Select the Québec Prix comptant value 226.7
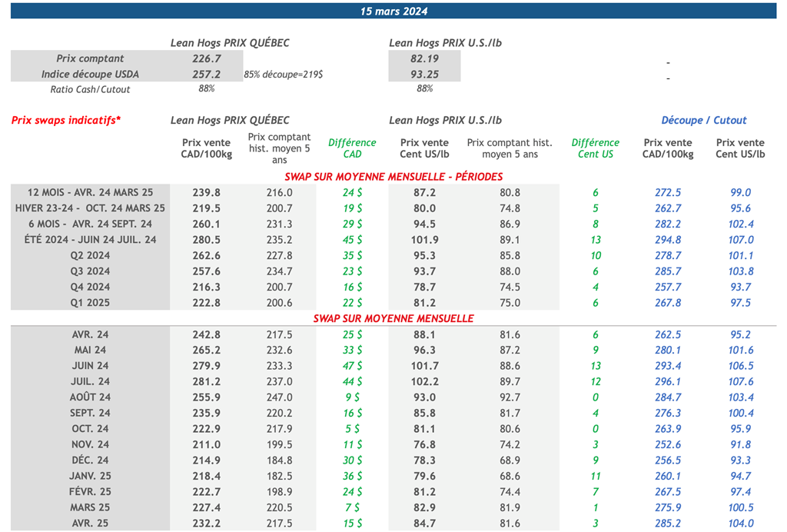 click(208, 58)
